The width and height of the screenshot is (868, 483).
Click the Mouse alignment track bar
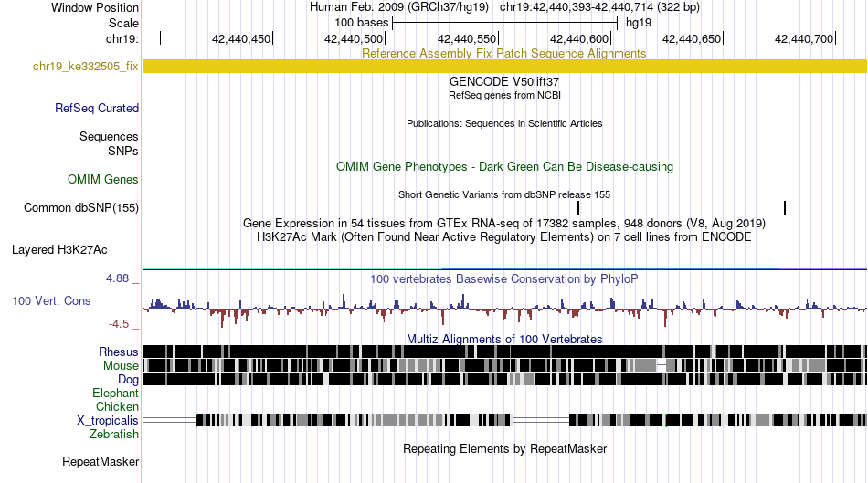(x=504, y=365)
